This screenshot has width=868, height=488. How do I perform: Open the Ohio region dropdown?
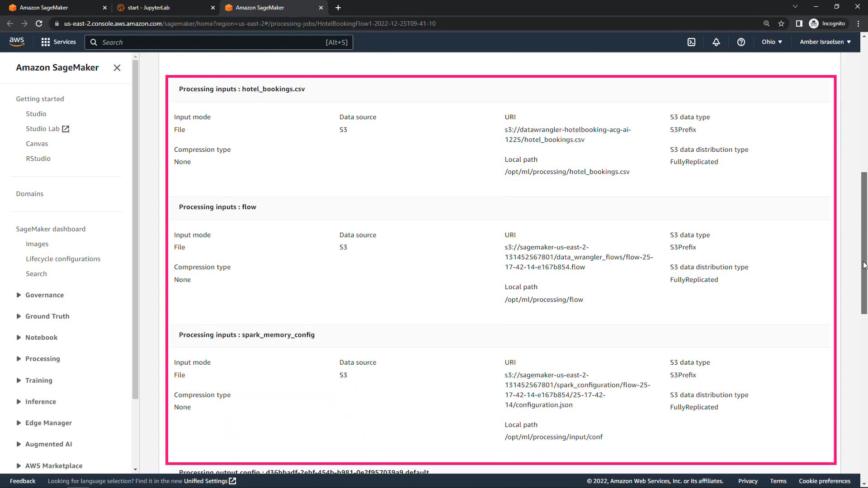click(772, 42)
